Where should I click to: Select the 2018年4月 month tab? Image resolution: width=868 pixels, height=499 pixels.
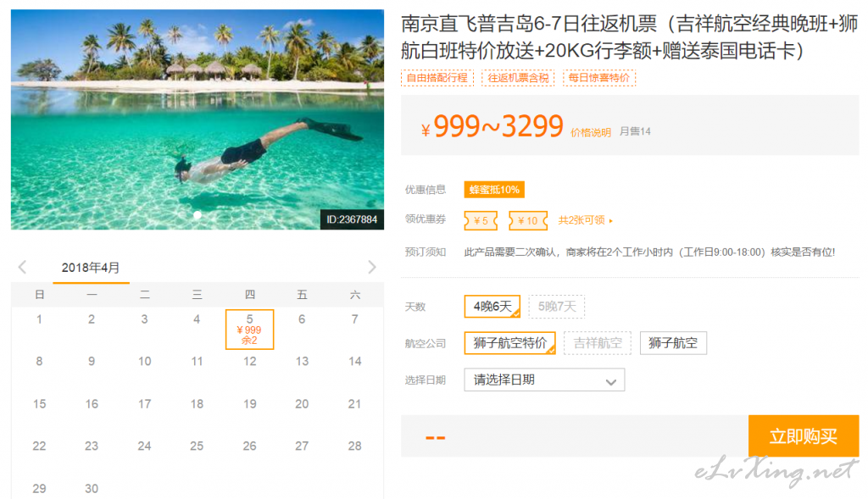pos(91,269)
